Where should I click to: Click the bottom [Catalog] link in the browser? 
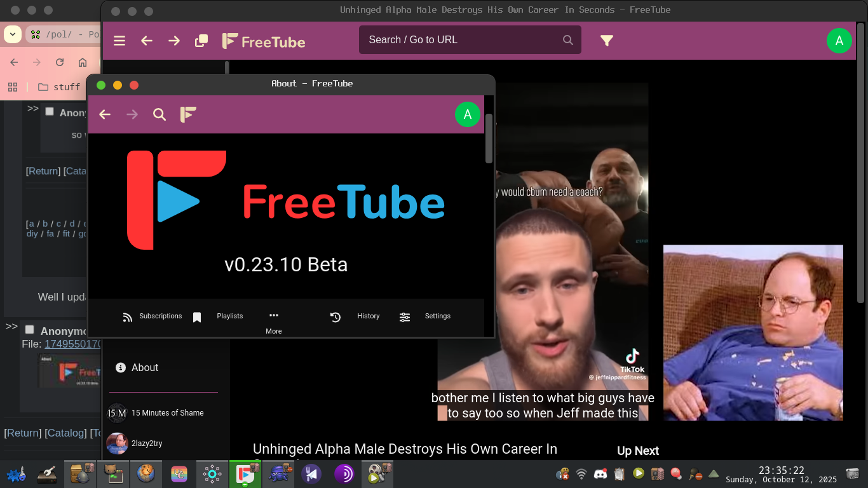tap(66, 433)
